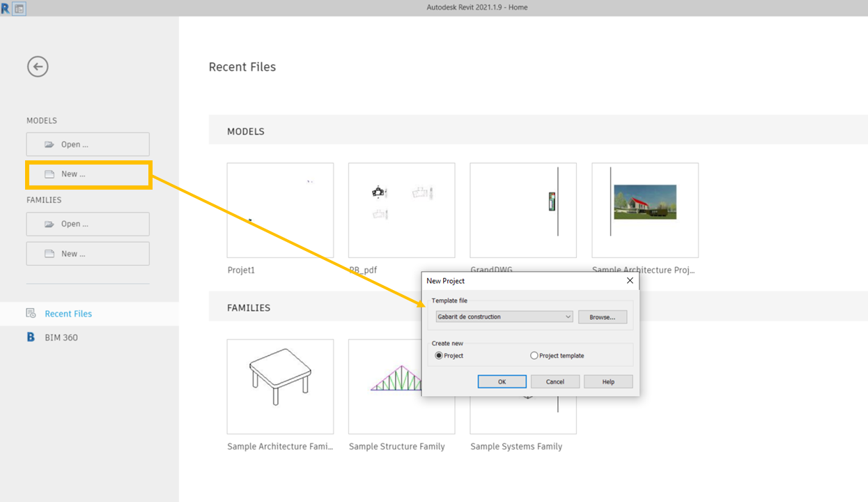The width and height of the screenshot is (868, 502).
Task: Click the BIM 360 'B' icon
Action: pos(31,337)
